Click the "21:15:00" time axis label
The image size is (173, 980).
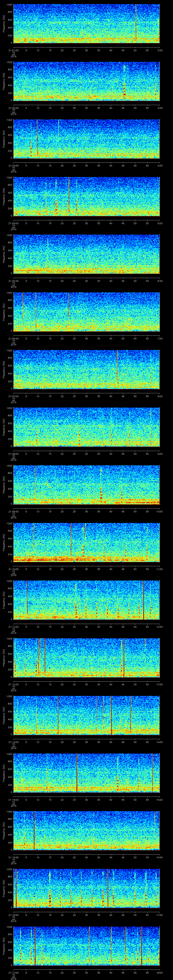point(13,857)
